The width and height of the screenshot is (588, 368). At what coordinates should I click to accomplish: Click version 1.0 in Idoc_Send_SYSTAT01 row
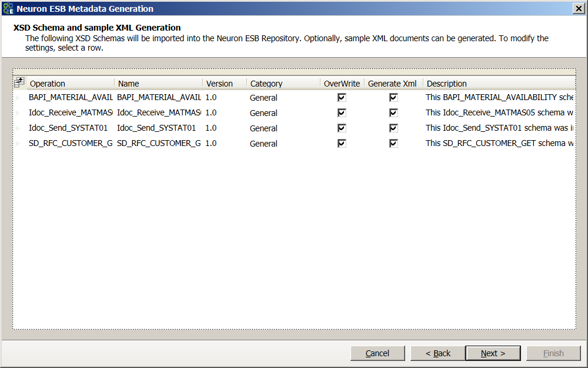pos(211,128)
